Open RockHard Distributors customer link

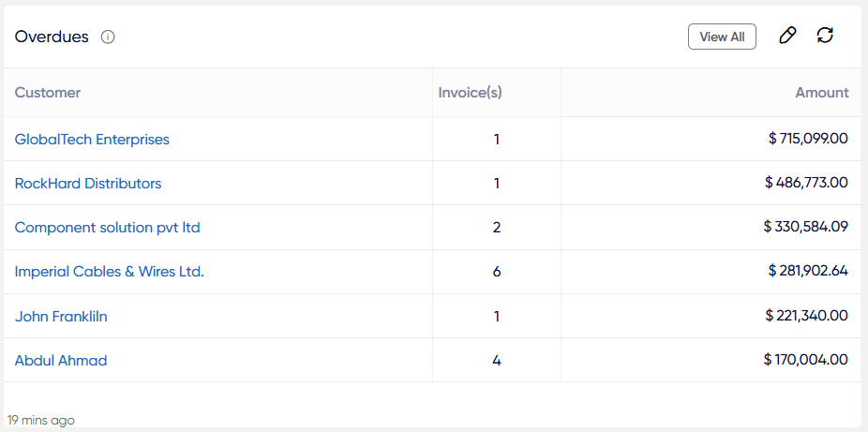click(x=88, y=184)
